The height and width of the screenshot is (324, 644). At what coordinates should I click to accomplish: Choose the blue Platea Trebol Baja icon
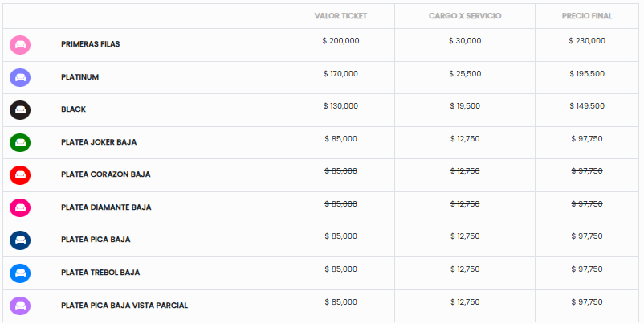(20, 273)
